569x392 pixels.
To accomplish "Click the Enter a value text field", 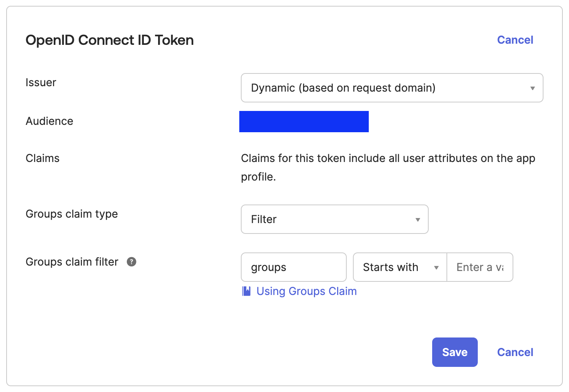I will [x=480, y=267].
